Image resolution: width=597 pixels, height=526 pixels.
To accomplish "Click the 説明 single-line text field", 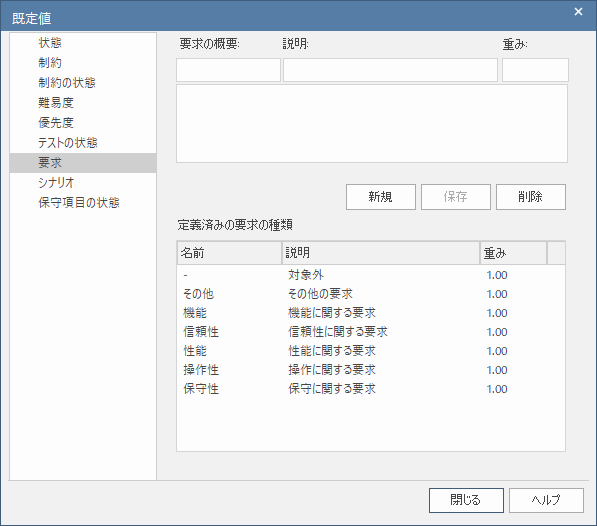I will click(390, 70).
